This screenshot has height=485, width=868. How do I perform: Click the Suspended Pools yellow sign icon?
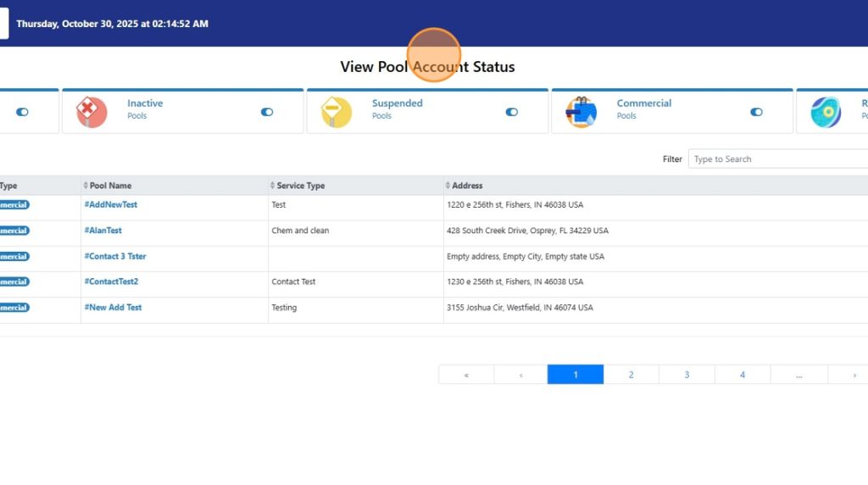coord(337,112)
